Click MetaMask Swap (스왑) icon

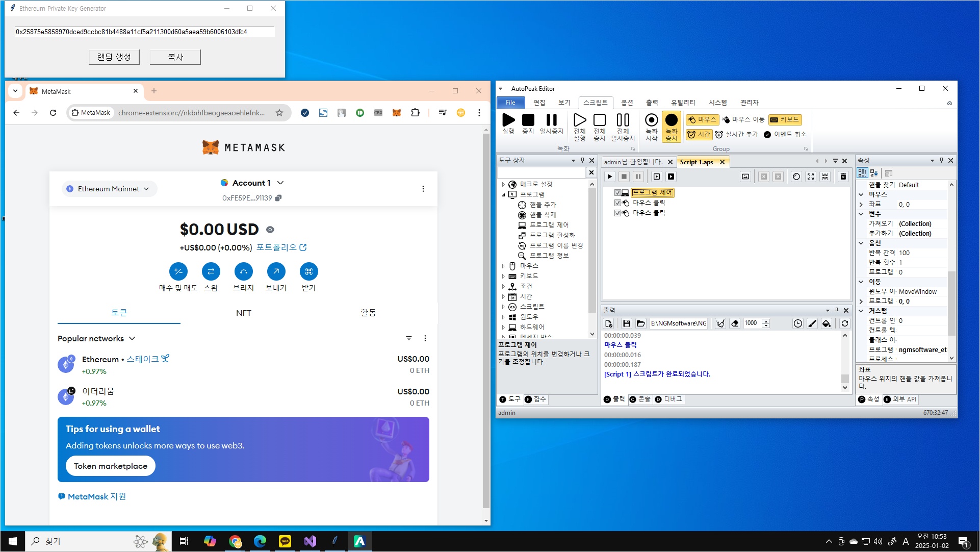211,271
